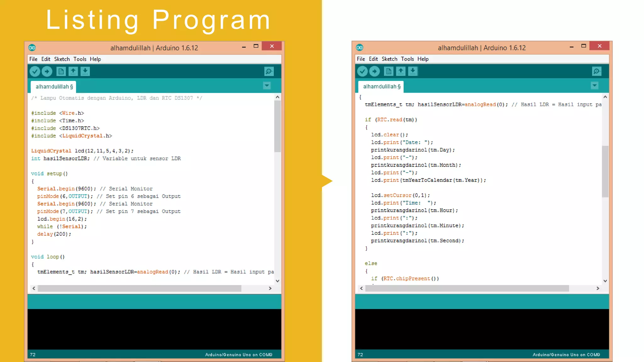The width and height of the screenshot is (644, 362).
Task: Open Serial Monitor in right Arduino window
Action: (x=597, y=71)
